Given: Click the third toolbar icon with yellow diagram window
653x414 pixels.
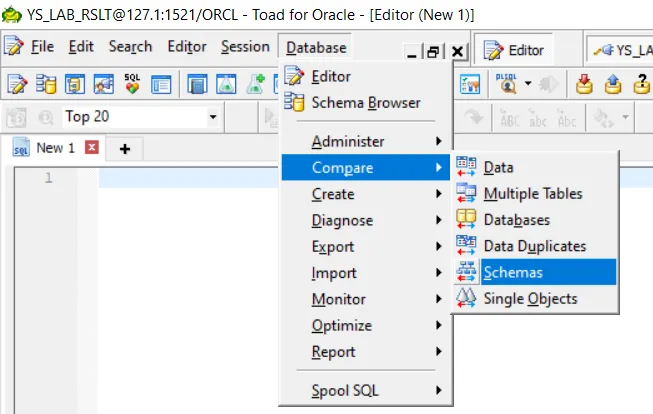Looking at the screenshot, I should pyautogui.click(x=75, y=85).
